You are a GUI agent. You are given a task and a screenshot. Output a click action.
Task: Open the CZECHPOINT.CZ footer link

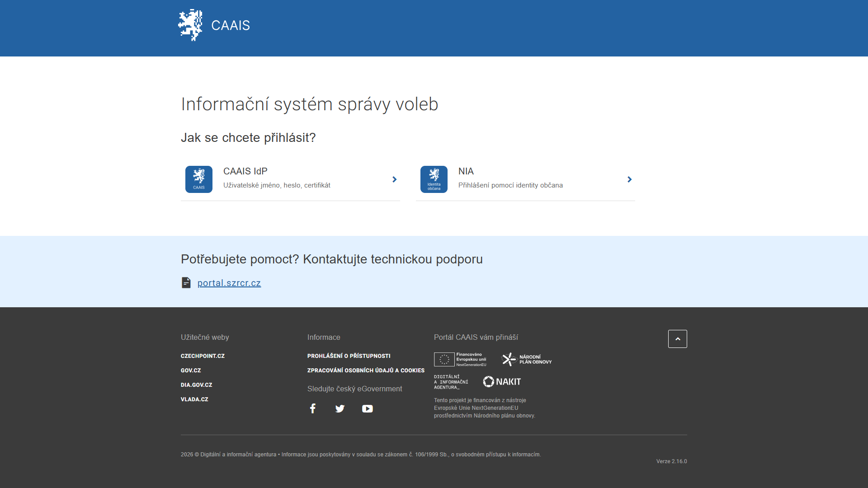pyautogui.click(x=203, y=356)
